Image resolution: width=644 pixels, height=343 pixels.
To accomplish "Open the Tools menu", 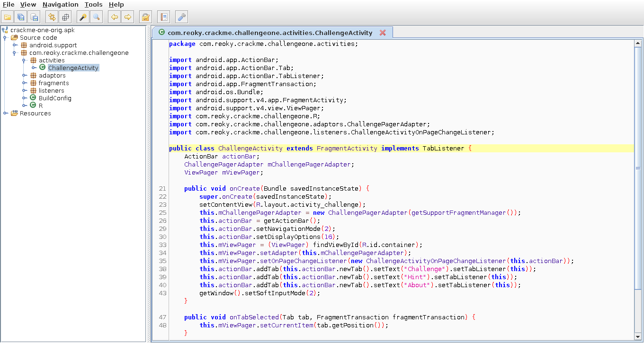I will (94, 4).
